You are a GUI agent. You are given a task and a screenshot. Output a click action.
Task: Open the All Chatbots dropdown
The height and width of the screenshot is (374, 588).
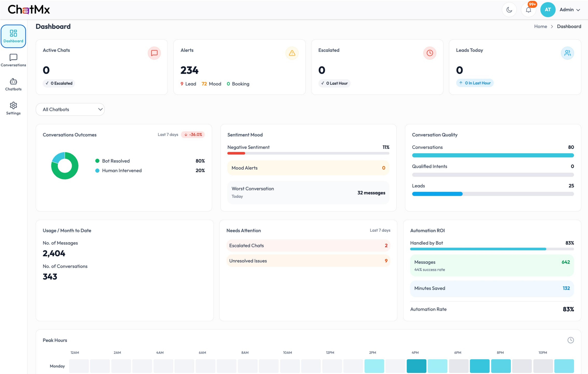(x=70, y=109)
